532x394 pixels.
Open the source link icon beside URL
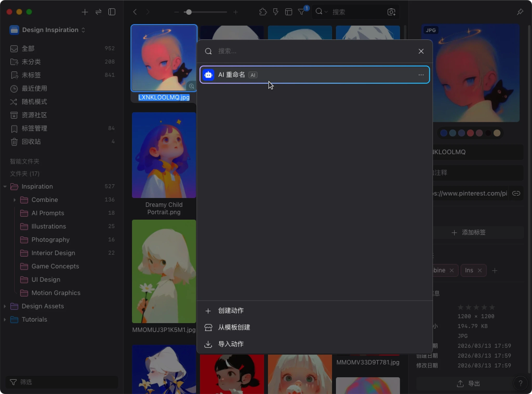coord(516,193)
